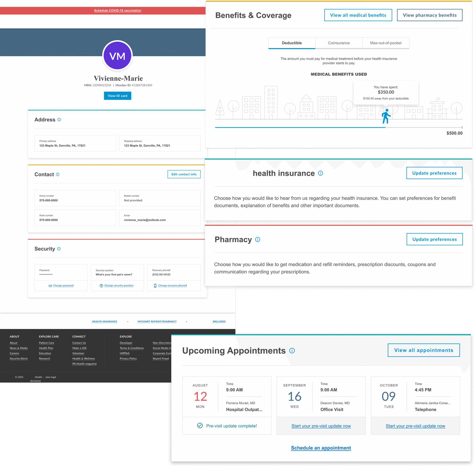
Task: Click info icon next to Pharmacy heading
Action: (x=257, y=239)
